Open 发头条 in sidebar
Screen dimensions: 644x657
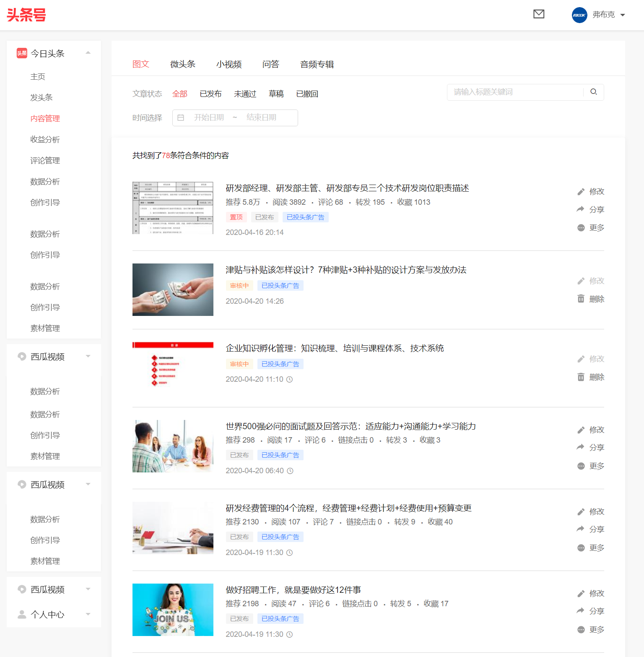(42, 98)
